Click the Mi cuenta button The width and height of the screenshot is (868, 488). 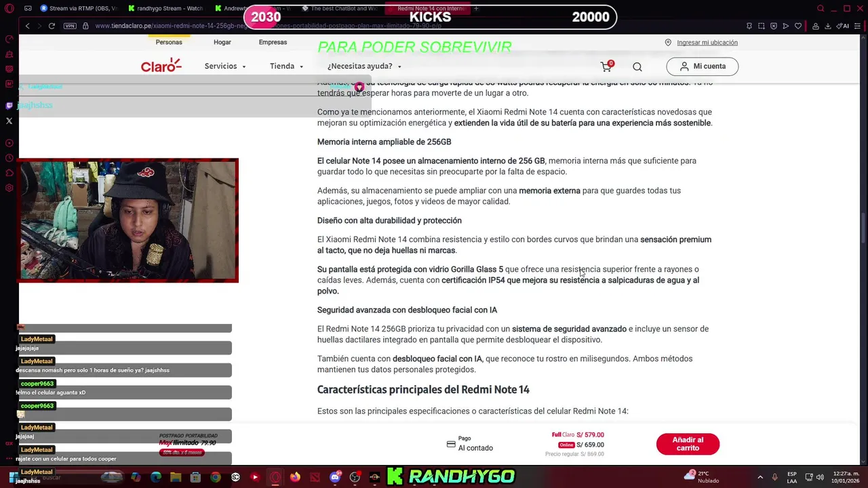coord(702,66)
